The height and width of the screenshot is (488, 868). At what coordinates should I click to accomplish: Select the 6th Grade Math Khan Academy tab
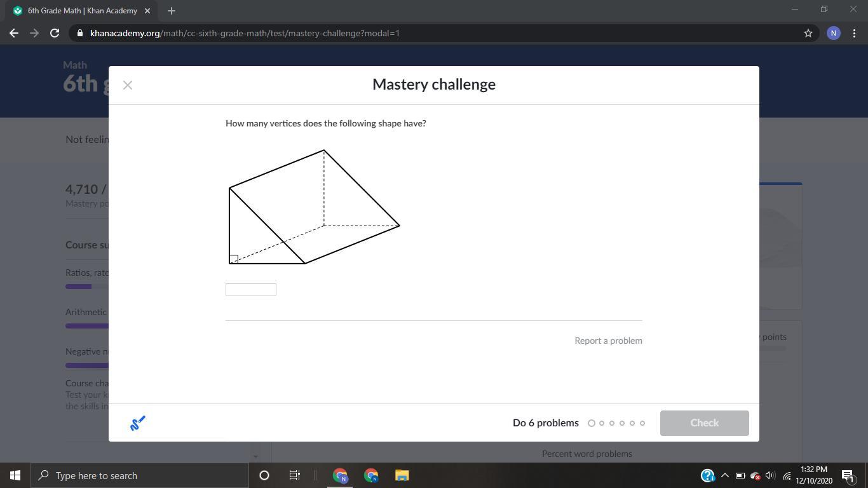click(x=81, y=11)
